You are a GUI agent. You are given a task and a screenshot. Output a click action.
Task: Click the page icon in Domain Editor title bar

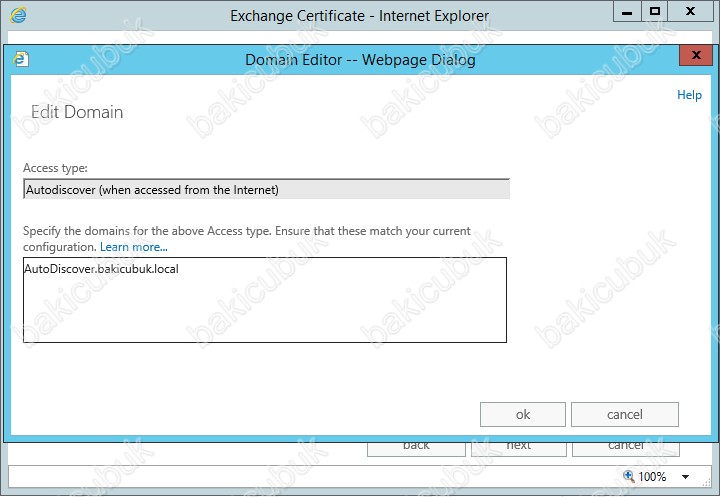pos(21,59)
